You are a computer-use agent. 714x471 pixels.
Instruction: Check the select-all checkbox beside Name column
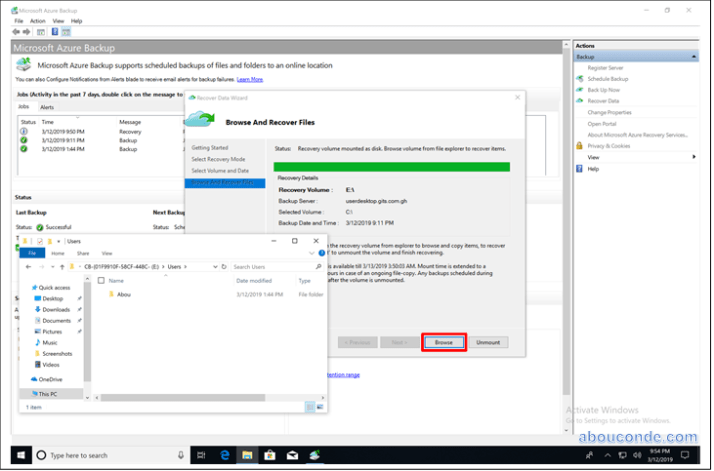click(x=102, y=281)
